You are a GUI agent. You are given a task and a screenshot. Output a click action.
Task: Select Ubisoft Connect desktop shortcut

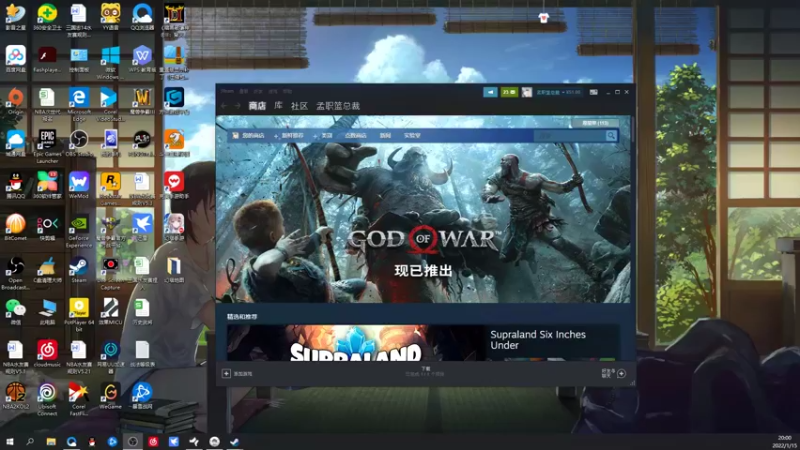pyautogui.click(x=47, y=399)
